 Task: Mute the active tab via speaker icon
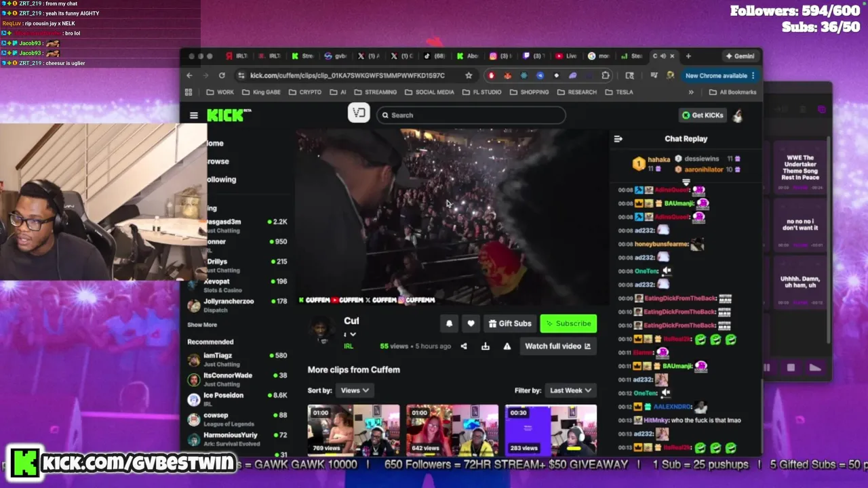663,56
